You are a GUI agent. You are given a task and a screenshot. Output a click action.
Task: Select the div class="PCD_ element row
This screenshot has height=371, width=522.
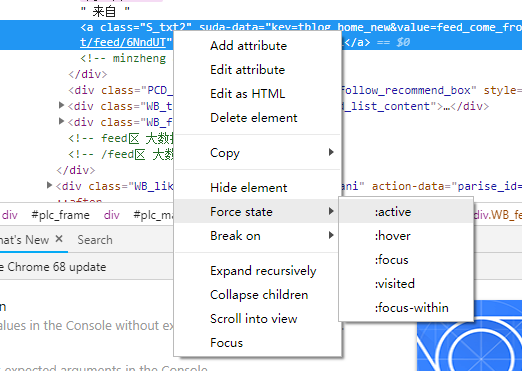click(121, 90)
